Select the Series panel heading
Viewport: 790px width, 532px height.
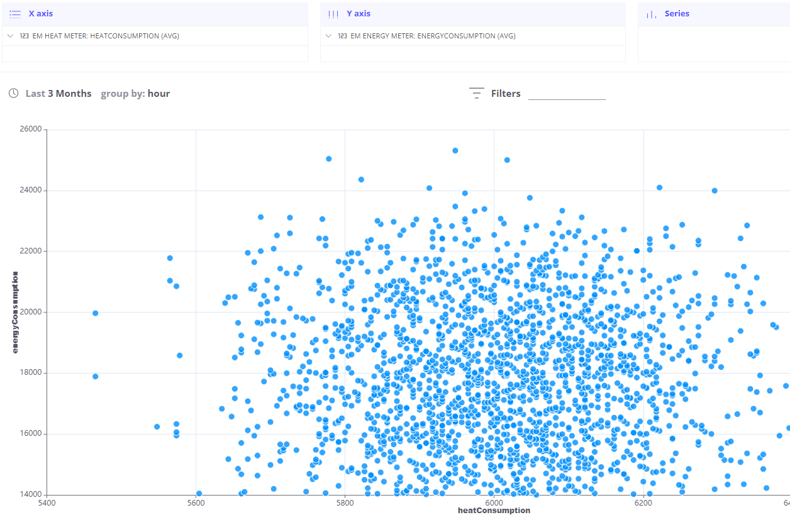tap(677, 14)
